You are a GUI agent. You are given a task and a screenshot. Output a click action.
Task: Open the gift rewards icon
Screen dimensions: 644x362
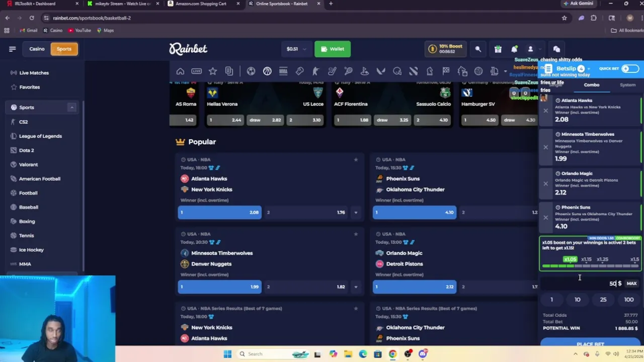click(x=498, y=49)
